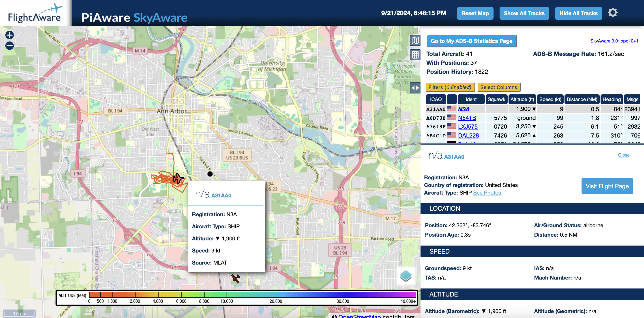Image resolution: width=644 pixels, height=318 pixels.
Task: Click A7618F ICAO cell
Action: click(x=436, y=127)
